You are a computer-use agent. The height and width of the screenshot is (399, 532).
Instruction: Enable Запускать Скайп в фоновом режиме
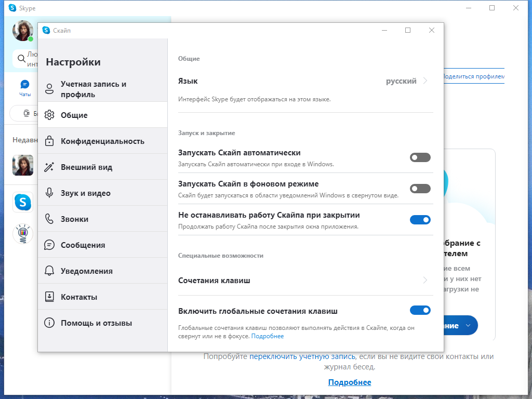(x=420, y=189)
